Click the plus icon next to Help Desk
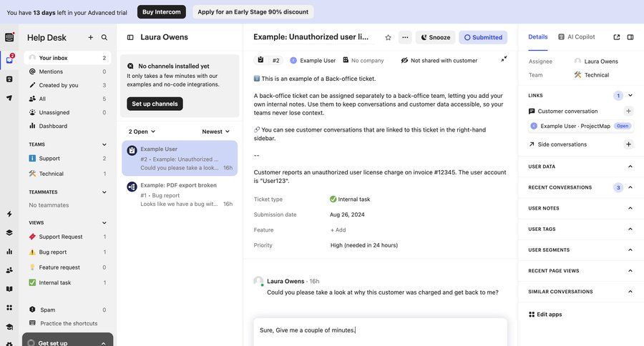Viewport: 644px width, 346px height. [90, 37]
